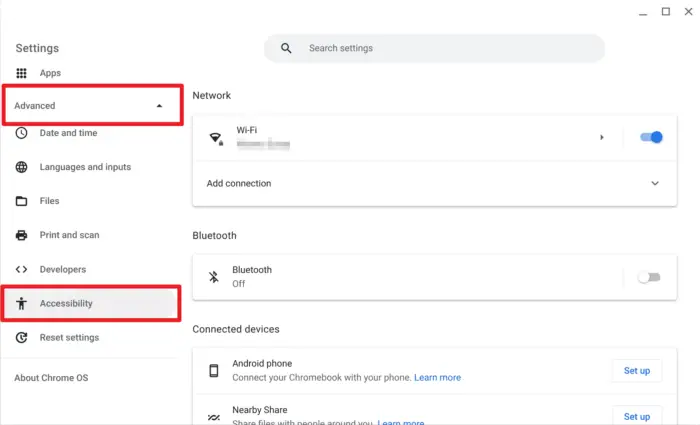The image size is (700, 425).
Task: Open Accessibility settings
Action: tap(91, 304)
